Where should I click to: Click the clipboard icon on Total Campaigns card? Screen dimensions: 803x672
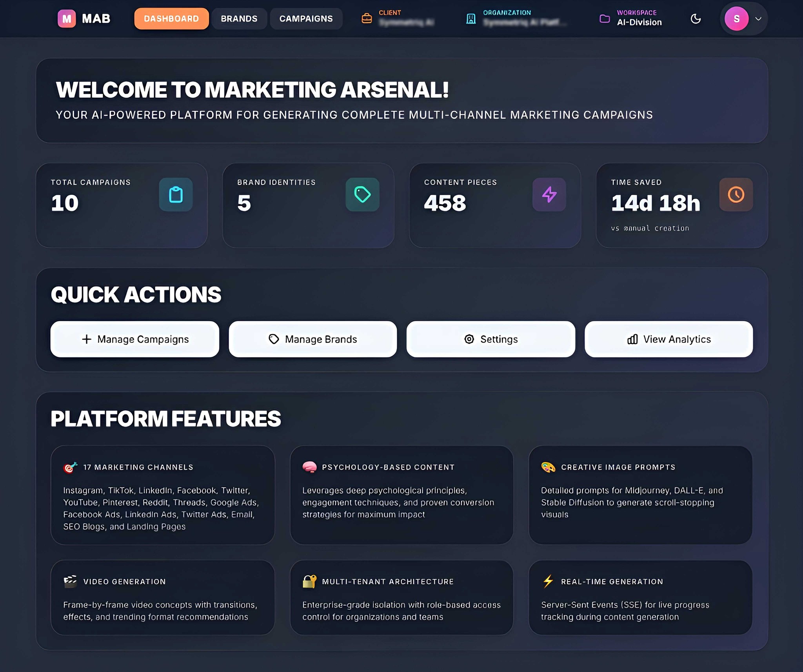(176, 195)
